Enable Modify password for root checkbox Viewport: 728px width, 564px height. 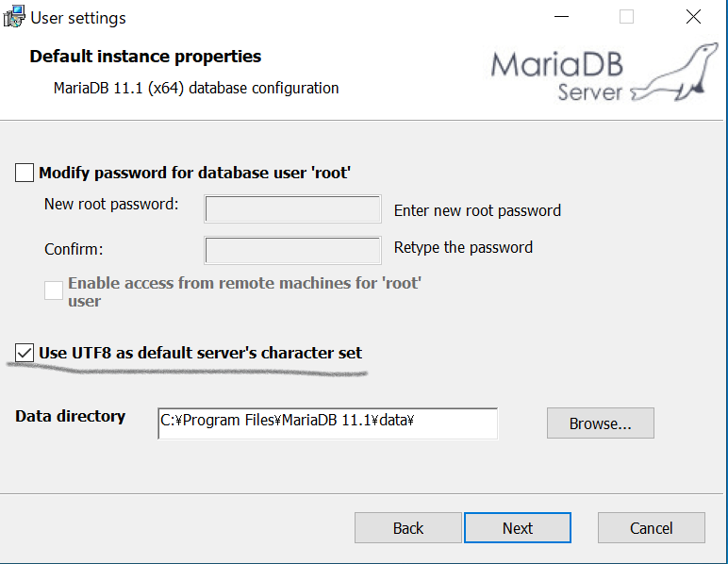[25, 173]
